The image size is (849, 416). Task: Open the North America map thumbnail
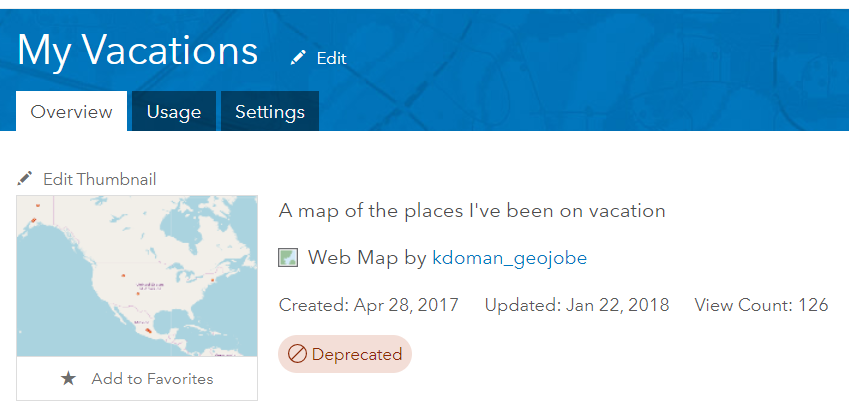[x=136, y=276]
